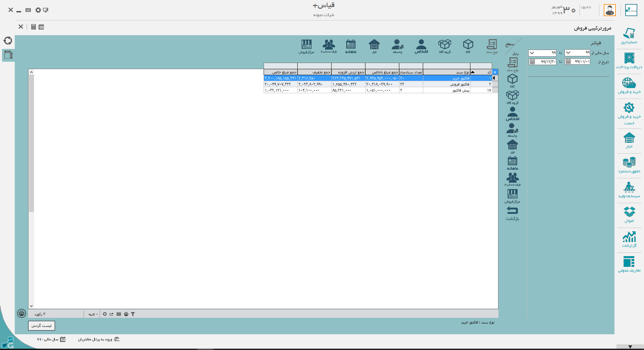The width and height of the screenshot is (644, 350).
Task: Click the Transaction List (لیست گردش) button
Action: click(42, 326)
